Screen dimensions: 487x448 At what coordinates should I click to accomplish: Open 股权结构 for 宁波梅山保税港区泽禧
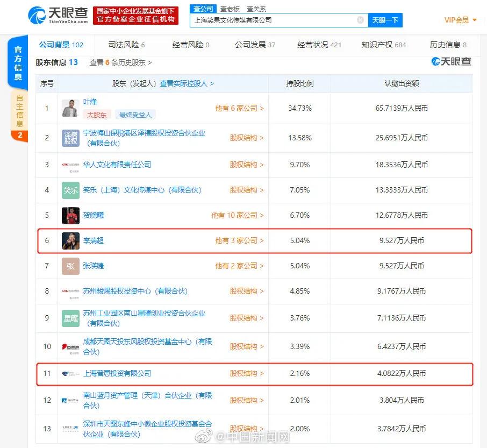pos(245,138)
